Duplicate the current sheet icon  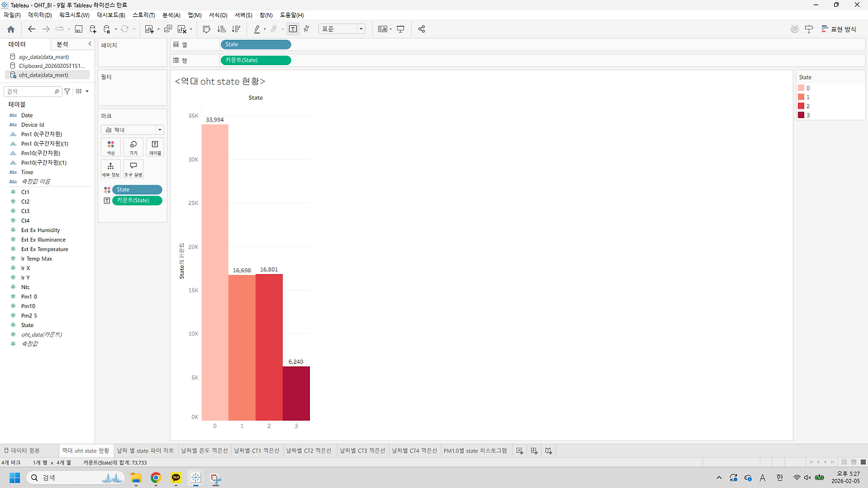[167, 29]
